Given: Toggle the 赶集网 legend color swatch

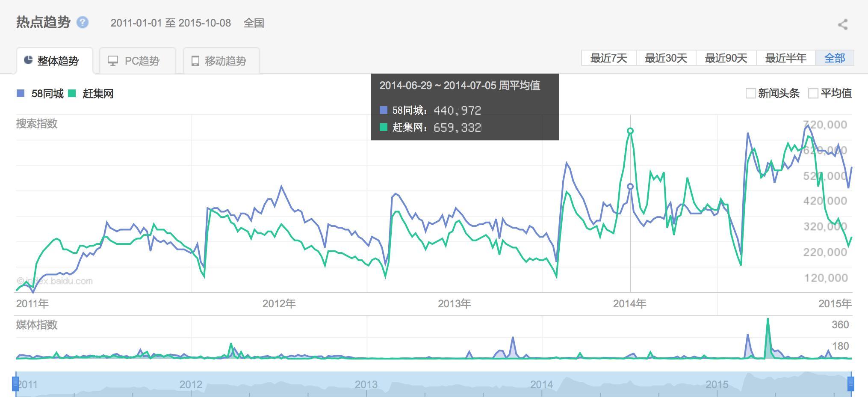Looking at the screenshot, I should [72, 93].
